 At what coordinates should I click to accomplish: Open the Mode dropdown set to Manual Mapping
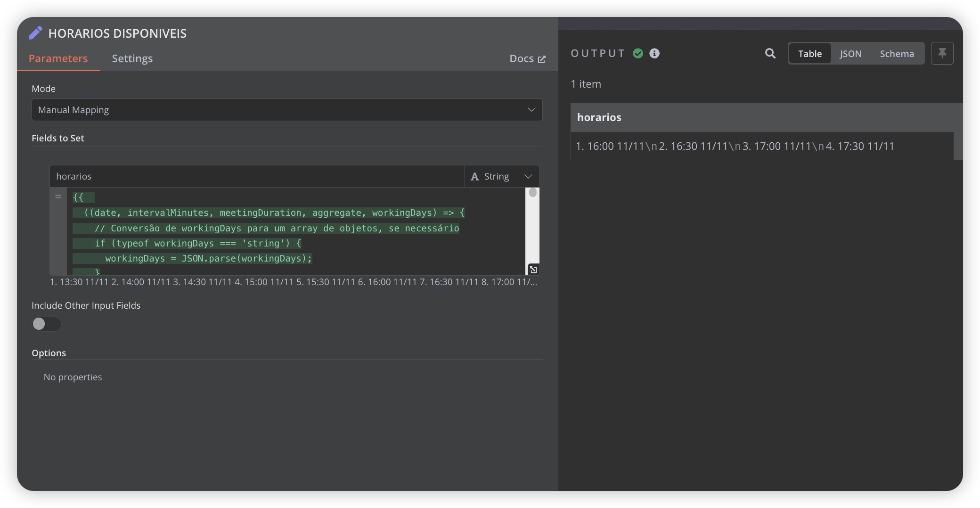[x=287, y=110]
